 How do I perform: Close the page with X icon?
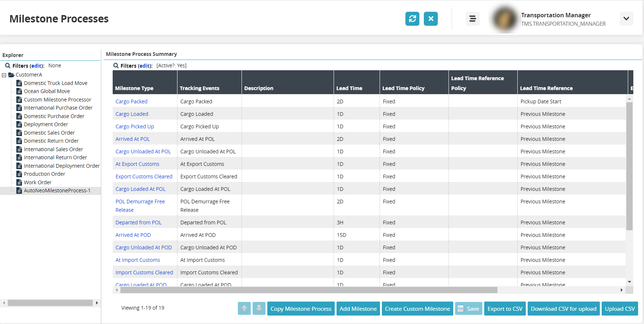430,19
